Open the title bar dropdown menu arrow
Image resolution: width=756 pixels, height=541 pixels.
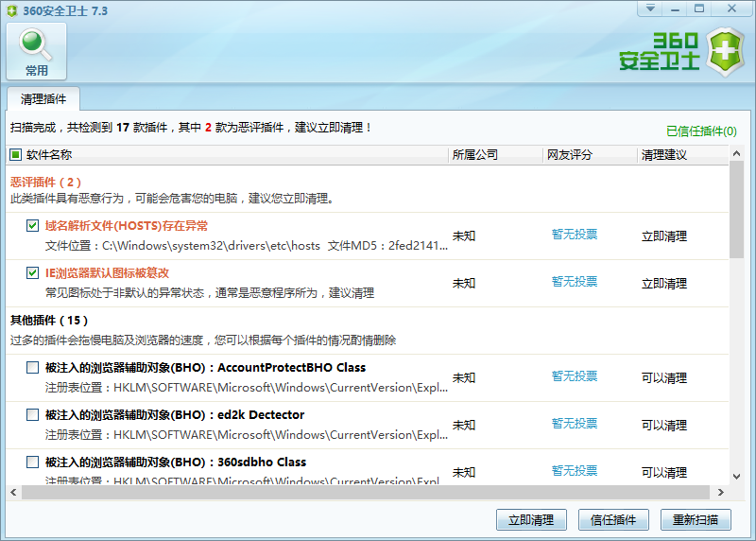pos(650,9)
